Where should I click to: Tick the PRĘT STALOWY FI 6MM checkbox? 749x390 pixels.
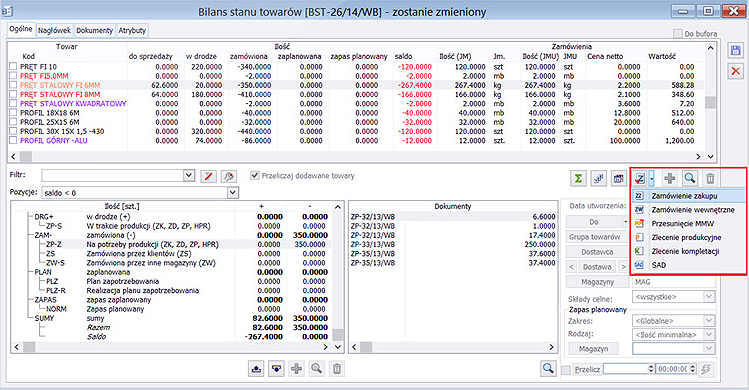pyautogui.click(x=13, y=85)
